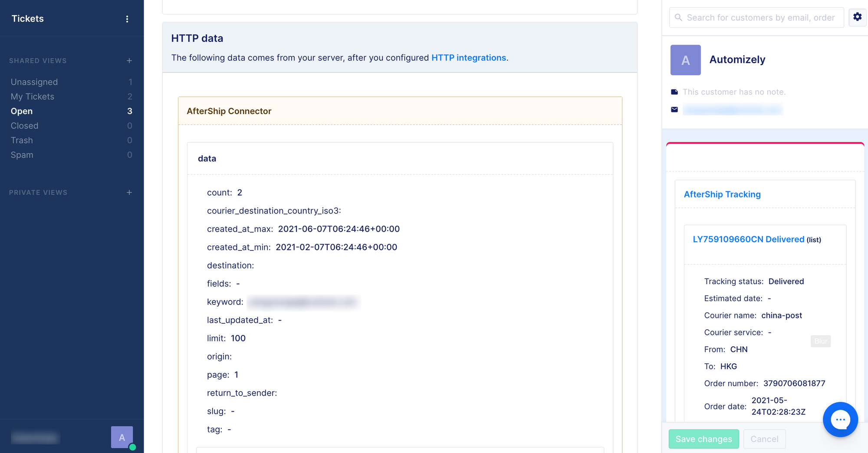Click the SHARED VIEWS section label

click(38, 61)
